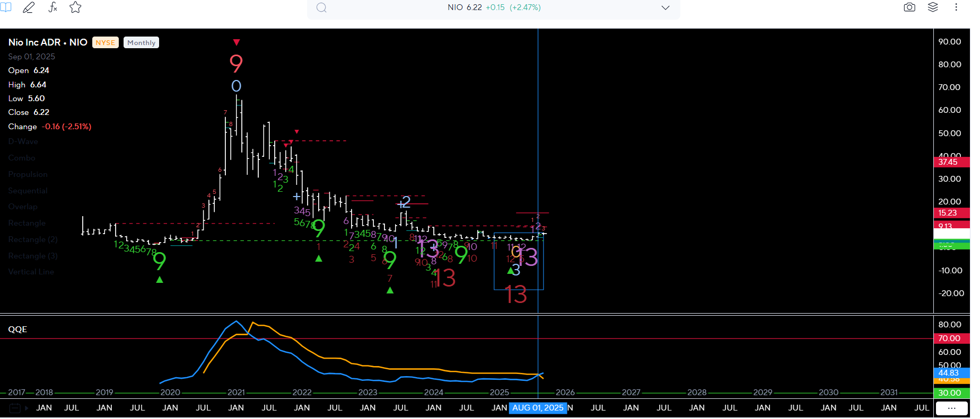Click the 2021 year label on timeline
980x419 pixels.
[236, 393]
